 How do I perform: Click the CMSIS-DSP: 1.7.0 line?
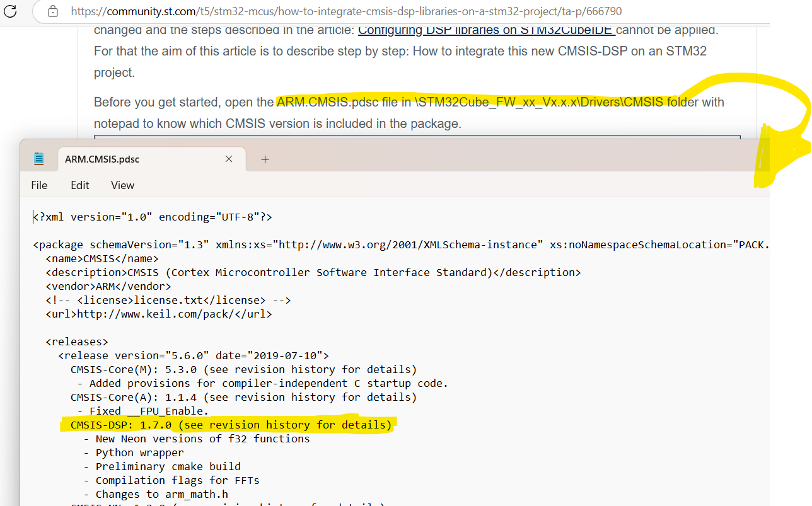pyautogui.click(x=231, y=425)
